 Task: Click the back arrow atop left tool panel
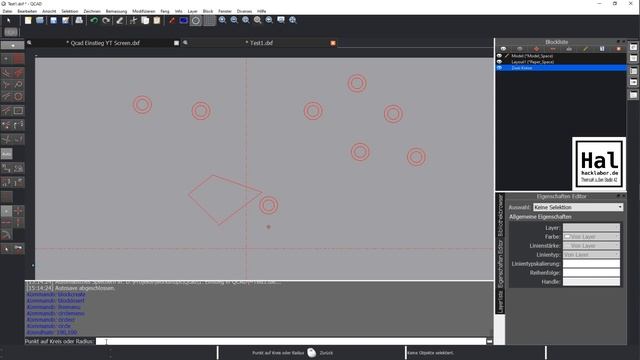[13, 45]
